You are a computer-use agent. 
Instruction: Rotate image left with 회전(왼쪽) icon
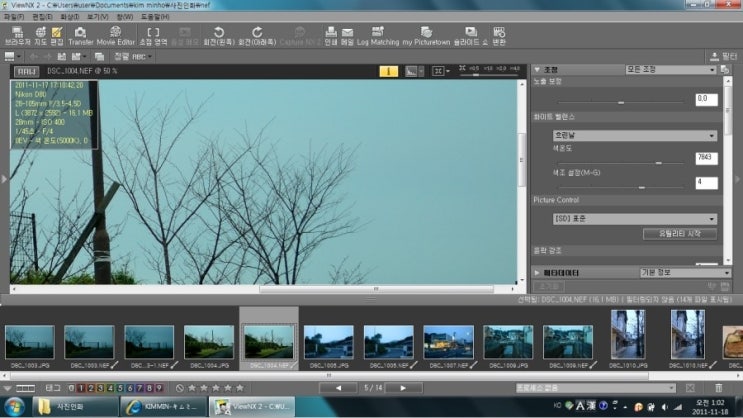tap(217, 35)
